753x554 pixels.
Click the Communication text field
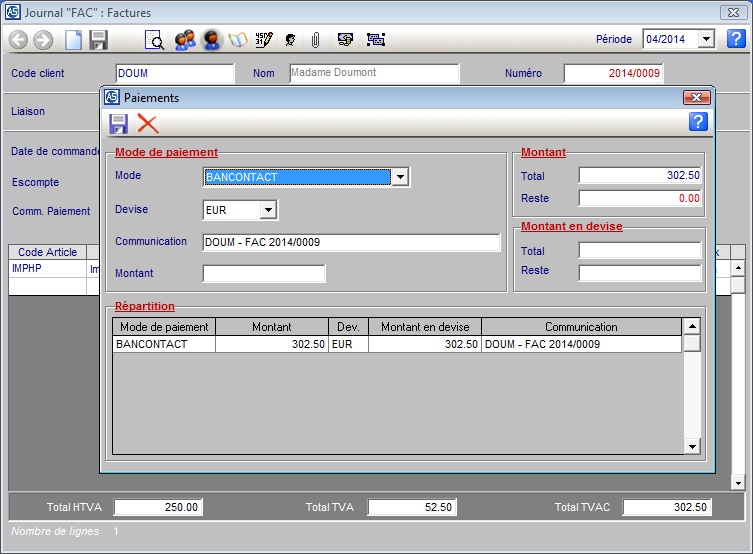tap(351, 242)
